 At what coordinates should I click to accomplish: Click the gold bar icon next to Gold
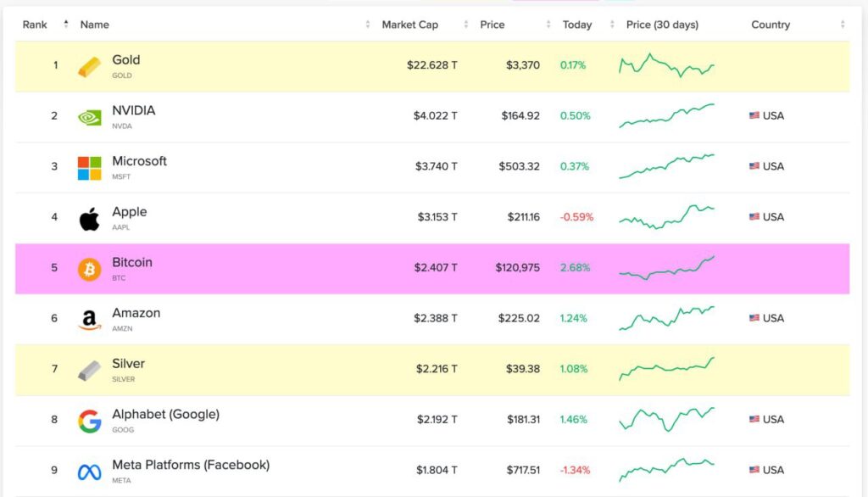click(90, 64)
